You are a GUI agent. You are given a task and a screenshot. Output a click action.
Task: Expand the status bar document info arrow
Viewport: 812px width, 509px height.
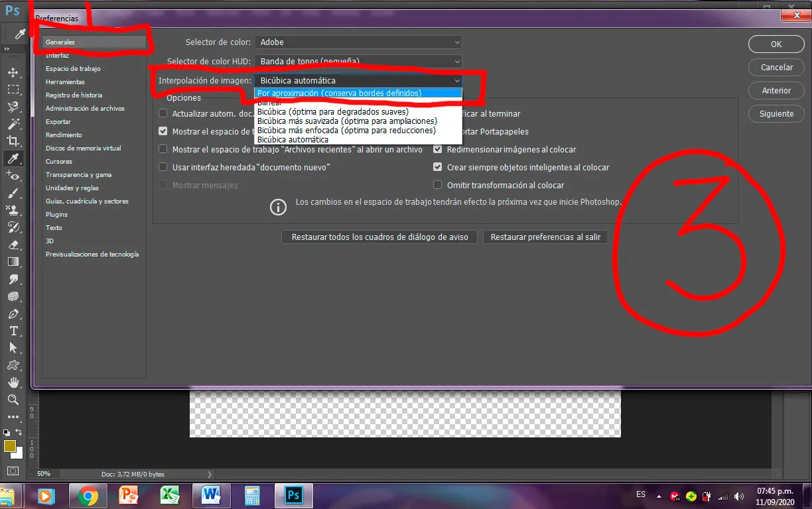210,474
